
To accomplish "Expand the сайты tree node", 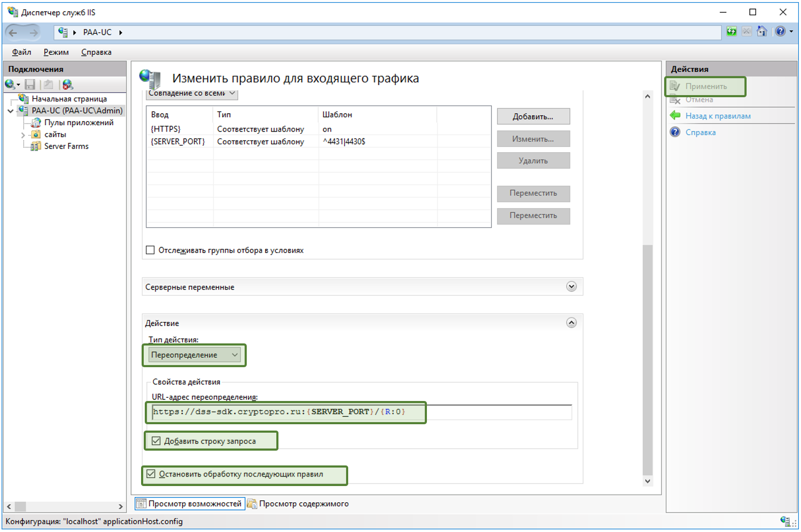I will [23, 135].
